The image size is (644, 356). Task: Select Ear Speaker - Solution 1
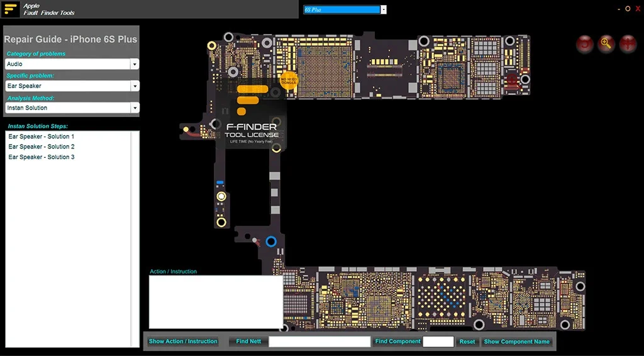[x=41, y=136]
